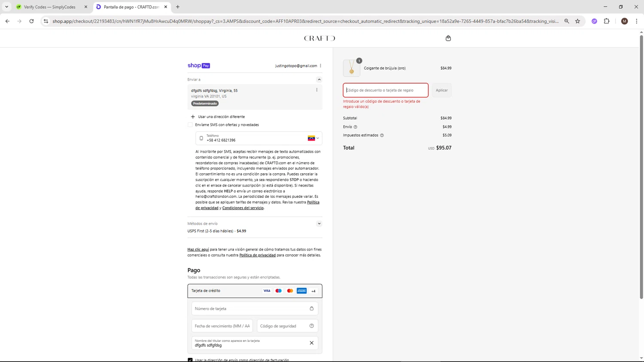Open Chrome three-dot menu
This screenshot has width=644, height=362.
point(637,21)
